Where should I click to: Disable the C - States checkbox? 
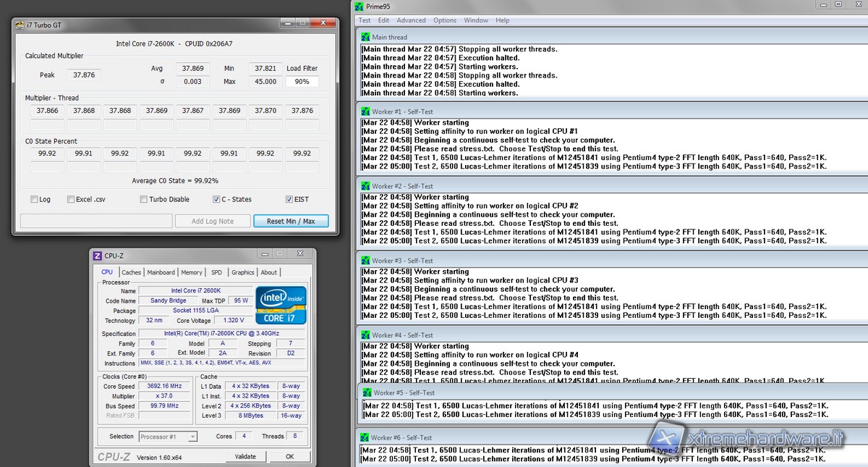pyautogui.click(x=216, y=200)
